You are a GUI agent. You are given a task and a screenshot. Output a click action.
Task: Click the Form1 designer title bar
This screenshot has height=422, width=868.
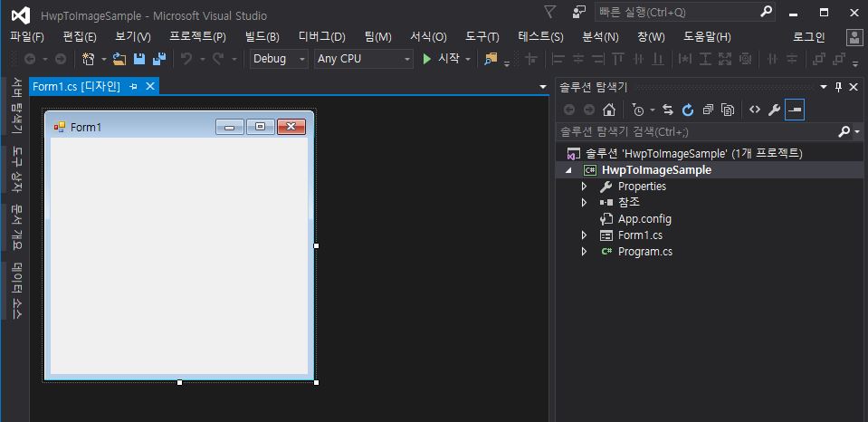[x=179, y=127]
